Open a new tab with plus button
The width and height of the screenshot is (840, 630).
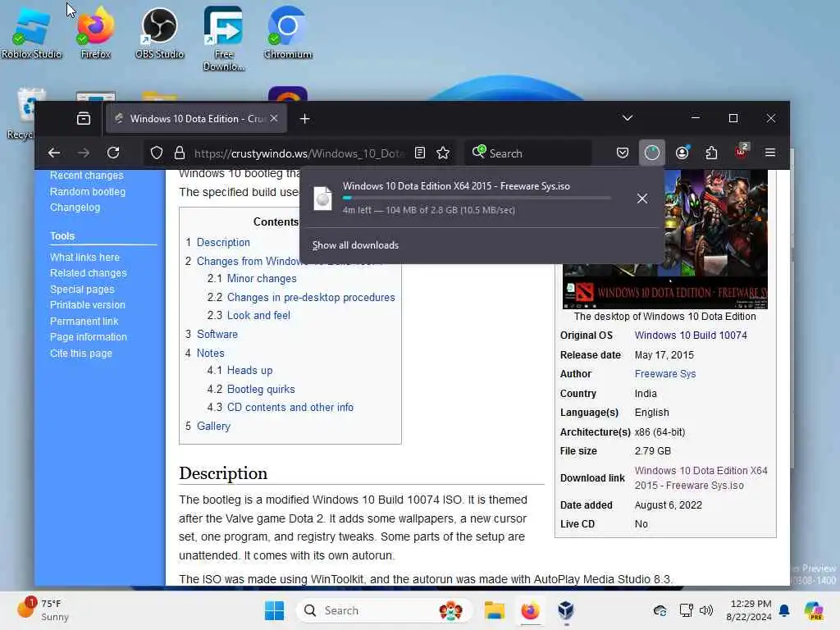tap(305, 118)
